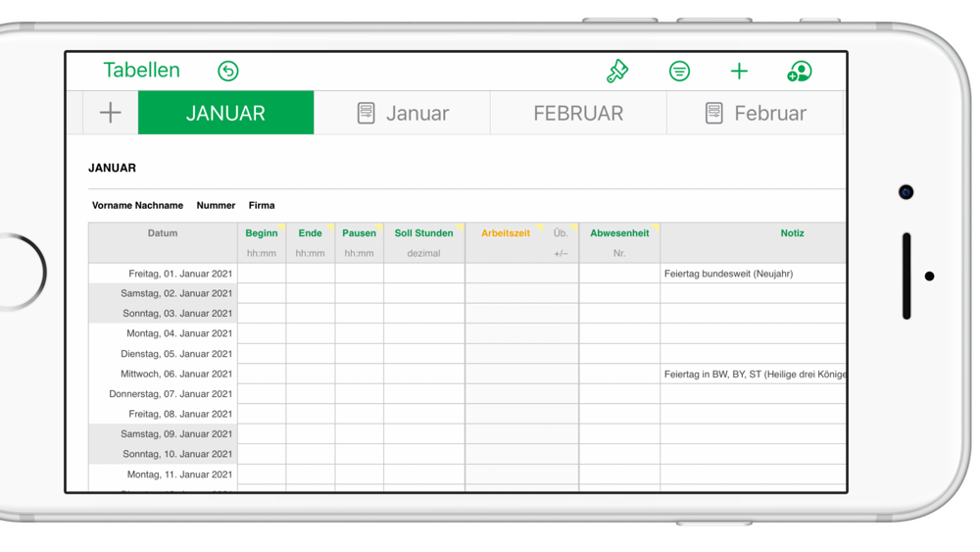Select the Nr. subheader cell

pos(619,253)
